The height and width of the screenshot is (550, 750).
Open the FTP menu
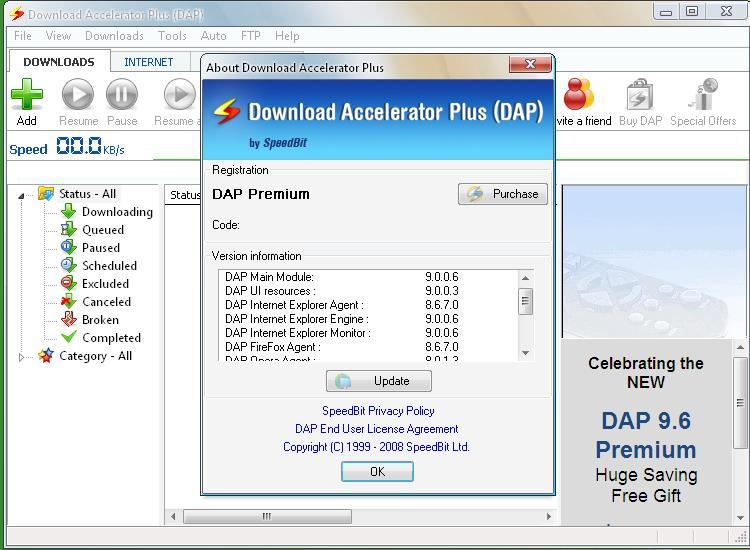pos(251,36)
